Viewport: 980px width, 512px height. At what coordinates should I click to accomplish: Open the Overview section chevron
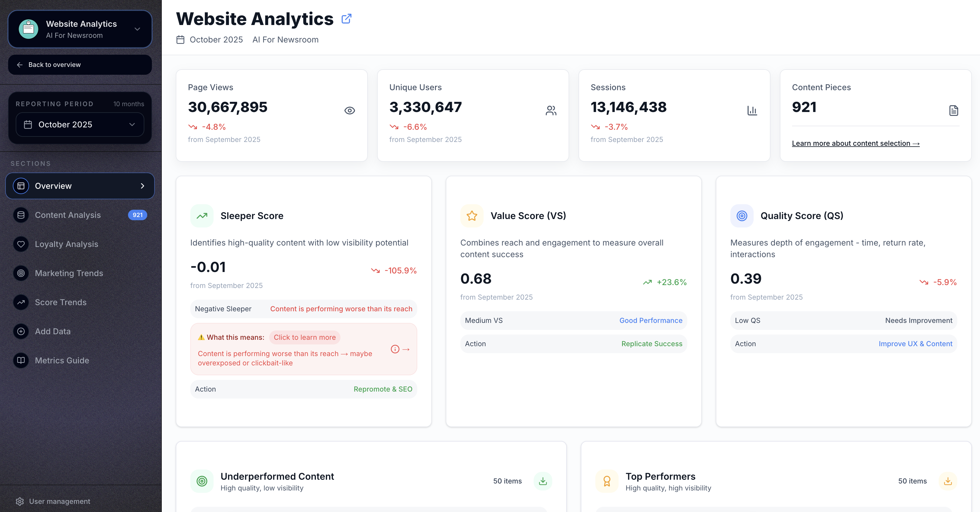point(143,186)
